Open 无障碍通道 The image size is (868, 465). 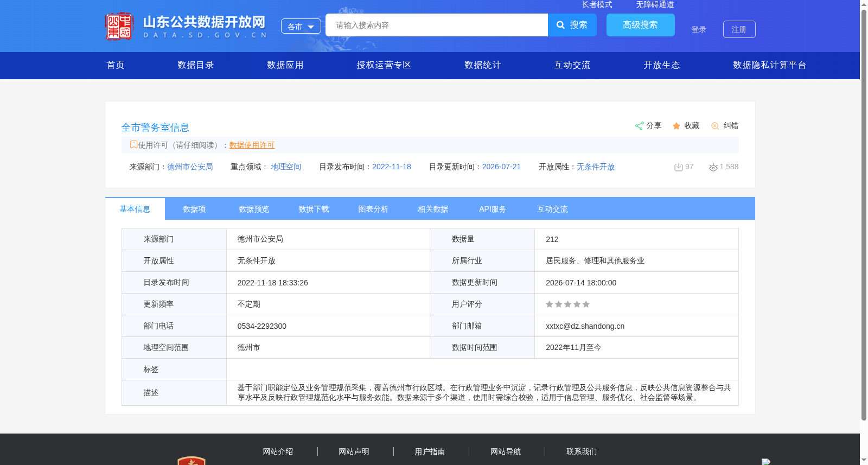pos(655,4)
